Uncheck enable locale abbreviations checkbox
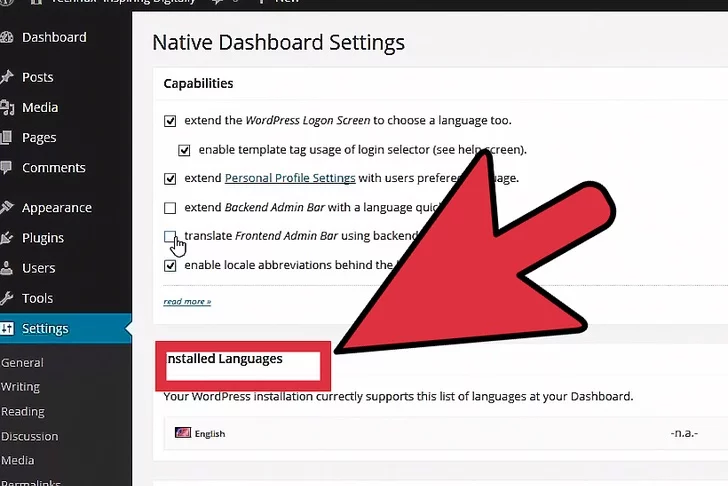 pyautogui.click(x=170, y=266)
